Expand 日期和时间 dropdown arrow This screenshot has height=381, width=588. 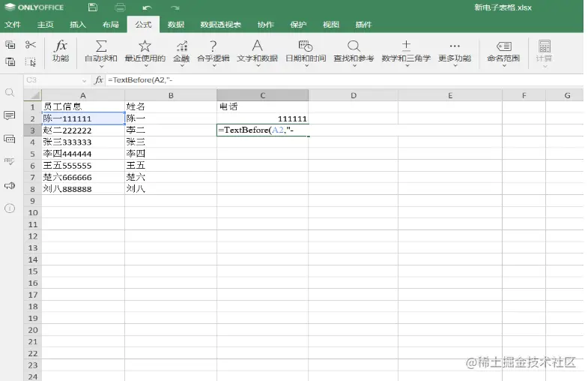(x=306, y=66)
